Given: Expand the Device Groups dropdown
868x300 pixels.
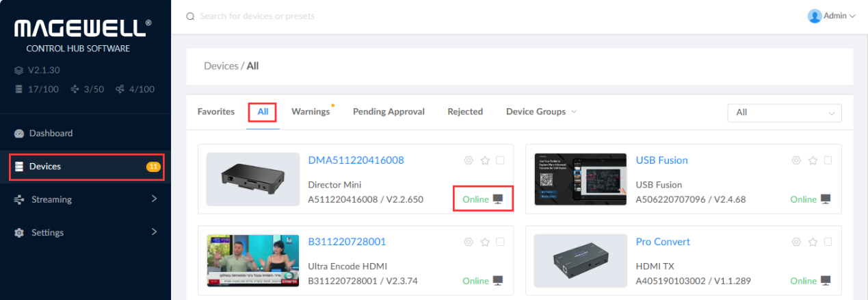Looking at the screenshot, I should click(541, 112).
